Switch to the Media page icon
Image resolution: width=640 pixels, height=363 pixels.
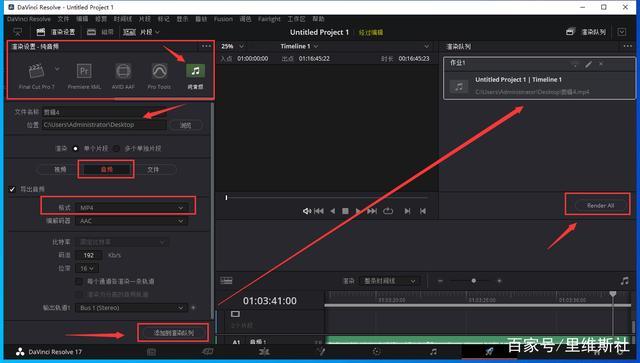[x=151, y=352]
